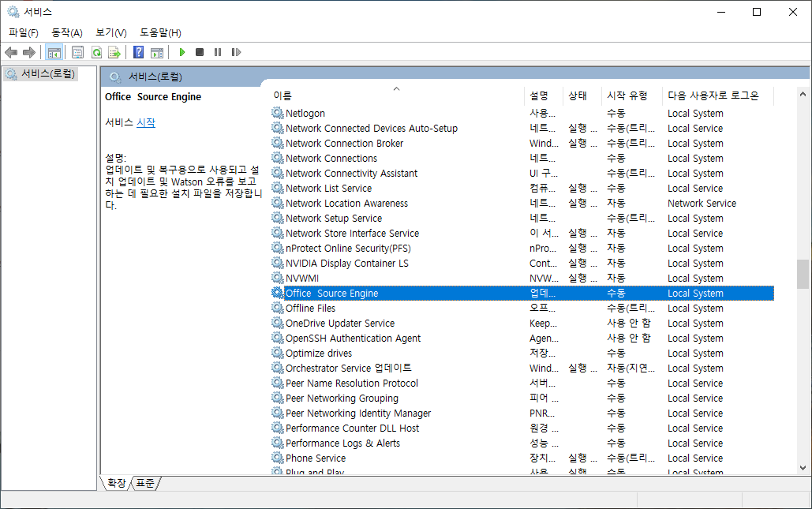Viewport: 812px width, 509px height.
Task: Open the Help toolbar icon
Action: (x=138, y=52)
